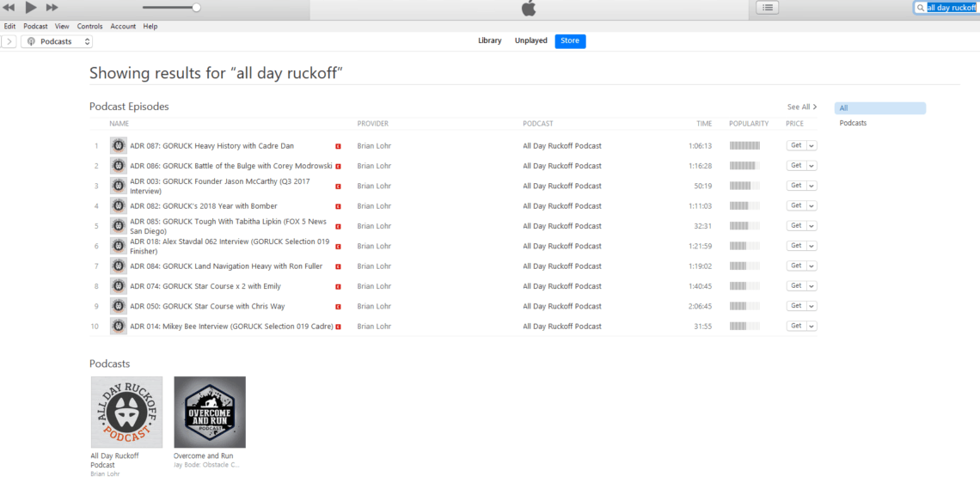Click the forward navigation arrow
Screen dimensions: 980x483
pos(9,41)
